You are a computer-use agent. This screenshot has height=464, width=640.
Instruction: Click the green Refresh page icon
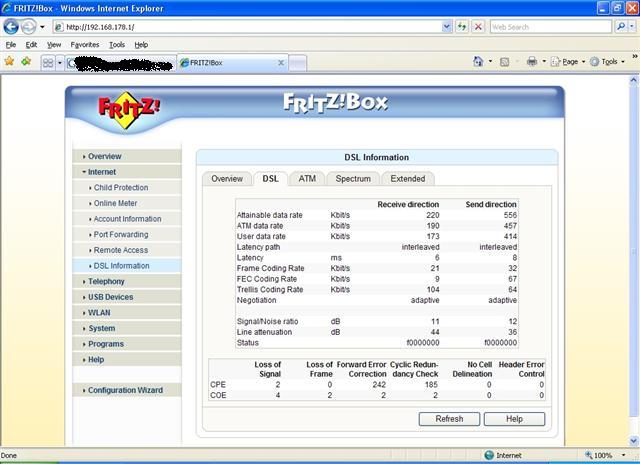click(462, 27)
